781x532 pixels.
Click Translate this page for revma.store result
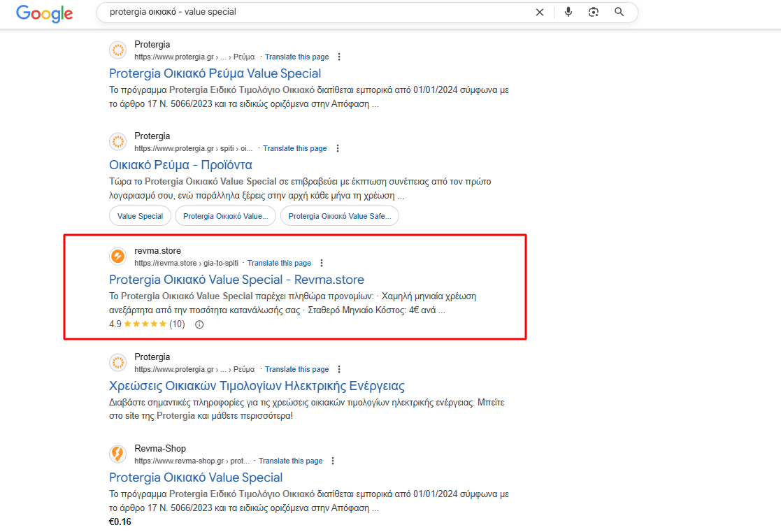click(279, 263)
